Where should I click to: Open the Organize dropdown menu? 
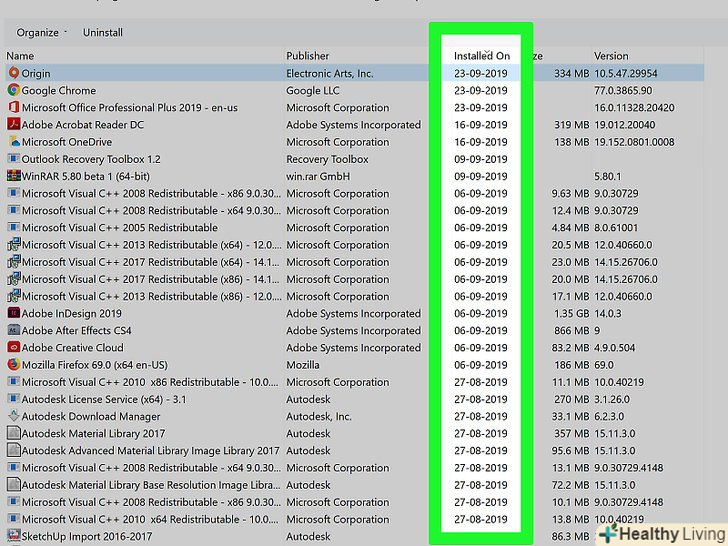(41, 32)
